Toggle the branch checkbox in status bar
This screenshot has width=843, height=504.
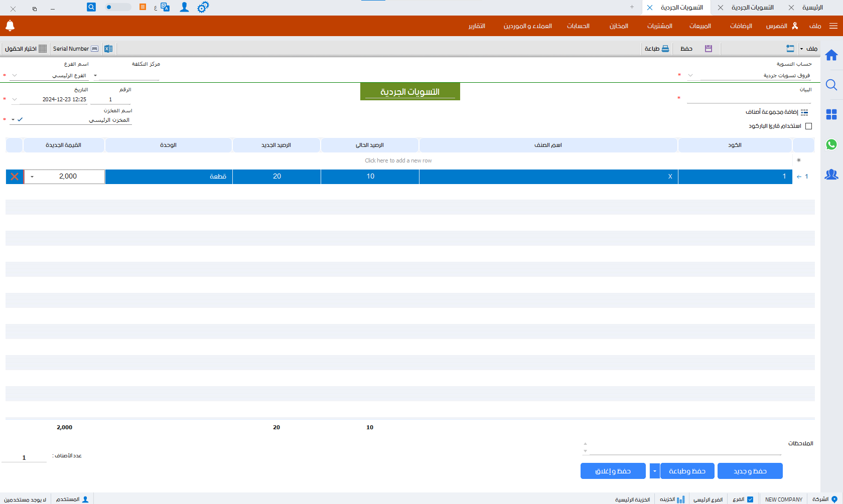pyautogui.click(x=750, y=499)
